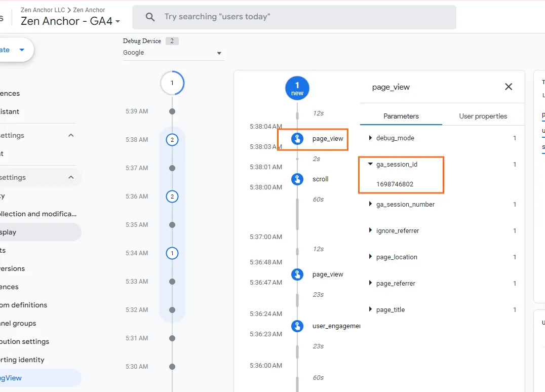Image resolution: width=545 pixels, height=392 pixels.
Task: Click the user_engagement event icon
Action: click(x=297, y=326)
